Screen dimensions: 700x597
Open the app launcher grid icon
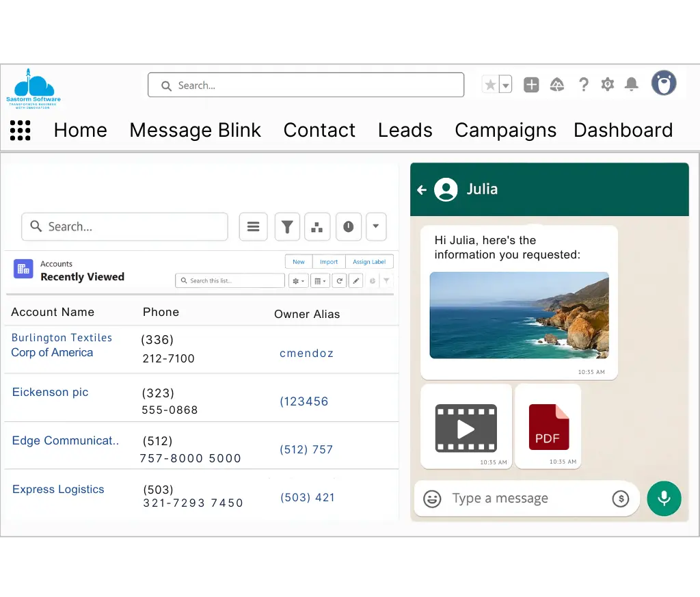[21, 130]
